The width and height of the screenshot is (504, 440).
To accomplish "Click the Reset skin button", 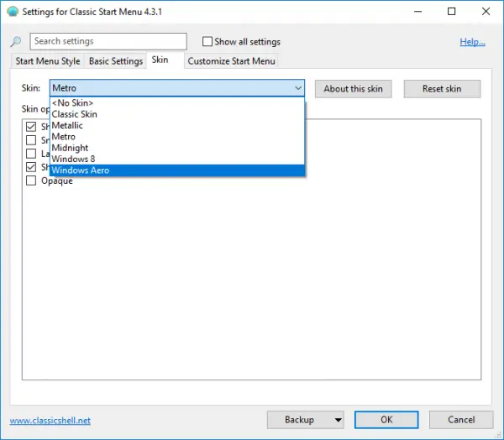I will pos(442,89).
